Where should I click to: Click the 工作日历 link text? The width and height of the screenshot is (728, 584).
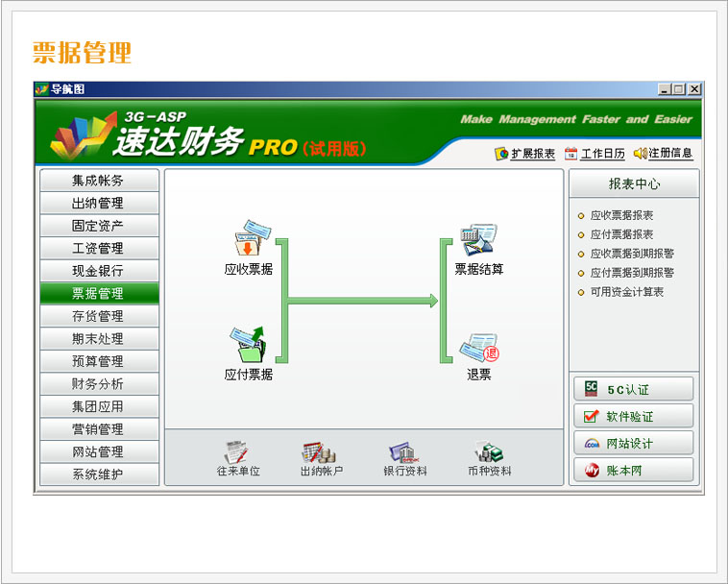602,154
